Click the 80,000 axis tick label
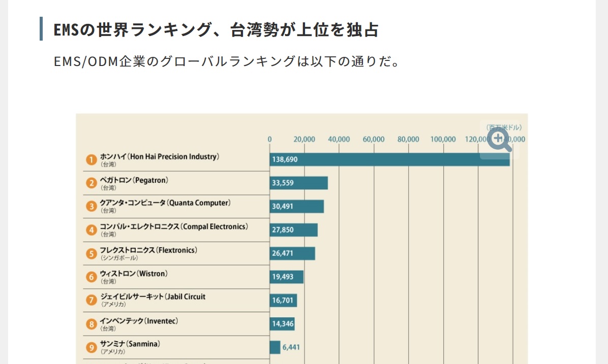Viewport: 608px width, 364px height. point(408,140)
